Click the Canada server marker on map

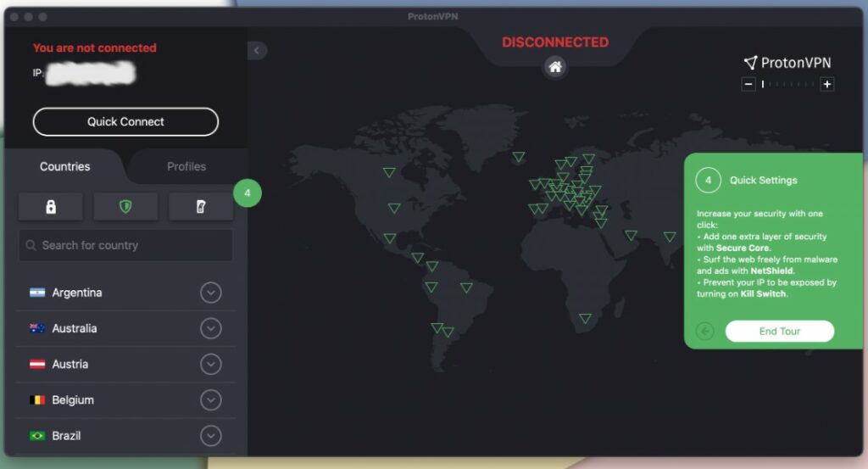[389, 172]
